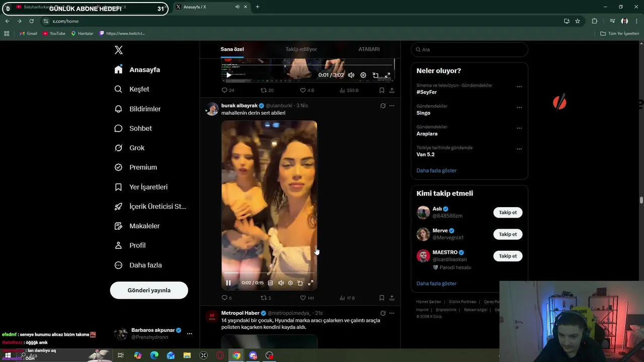Reload the page in Chrome
The width and height of the screenshot is (644, 362).
pyautogui.click(x=31, y=21)
